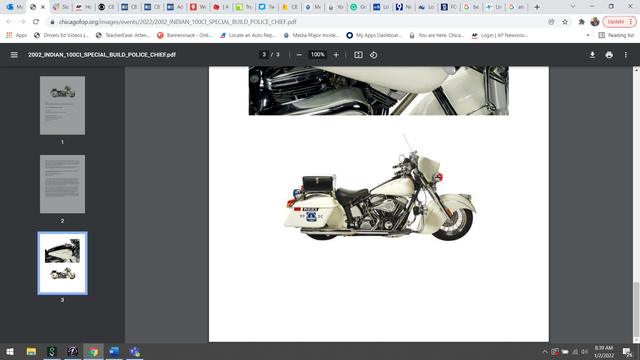Screen dimensions: 640x360
Task: Open the Extensions puzzle icon
Action: (582, 22)
